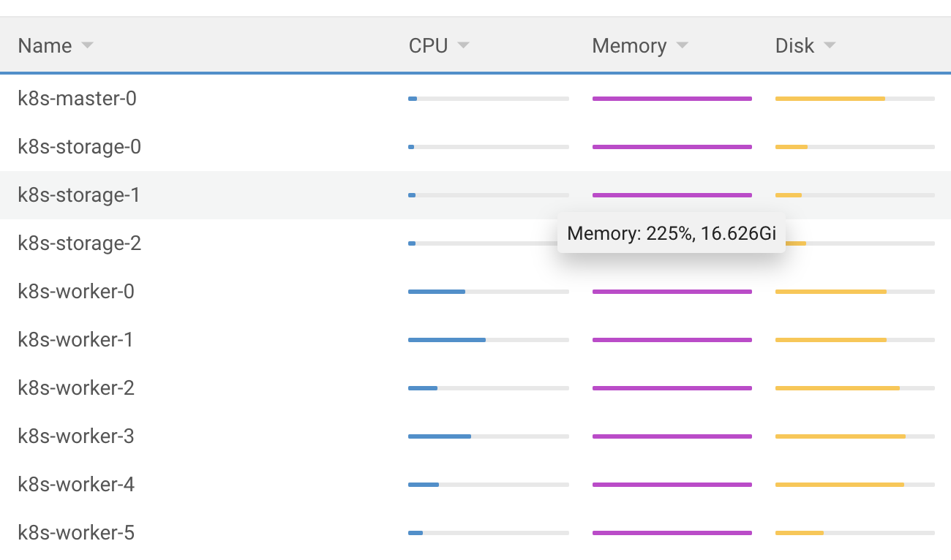Click the Disk usage bar for k8s-storage-0
951x560 pixels.
click(854, 146)
